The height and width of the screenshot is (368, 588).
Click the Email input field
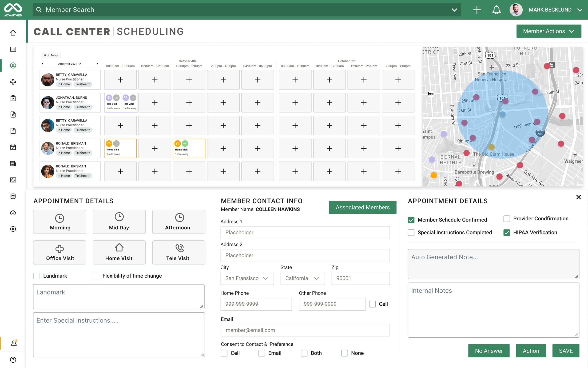click(x=305, y=330)
